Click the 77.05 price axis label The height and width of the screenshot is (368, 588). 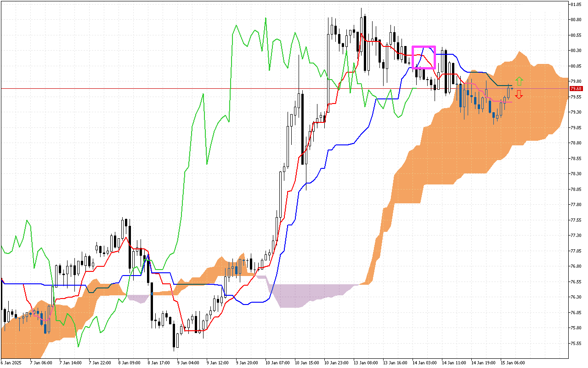(x=576, y=251)
